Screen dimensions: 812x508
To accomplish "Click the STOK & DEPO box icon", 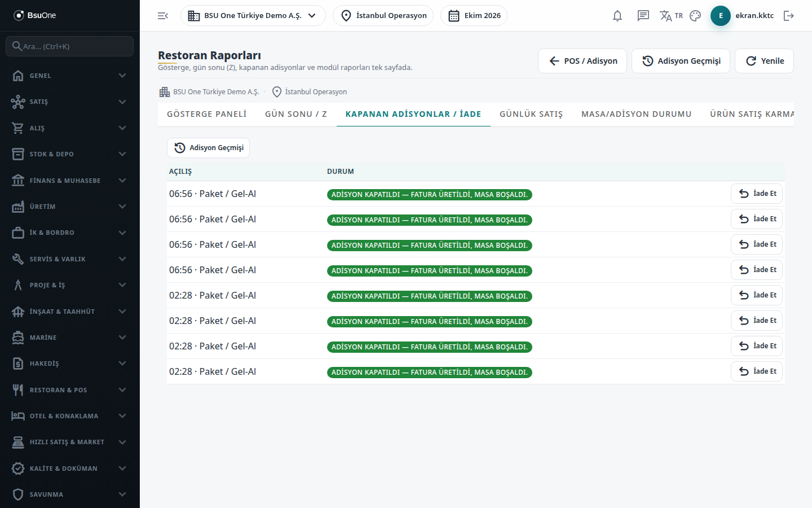I will pos(18,154).
